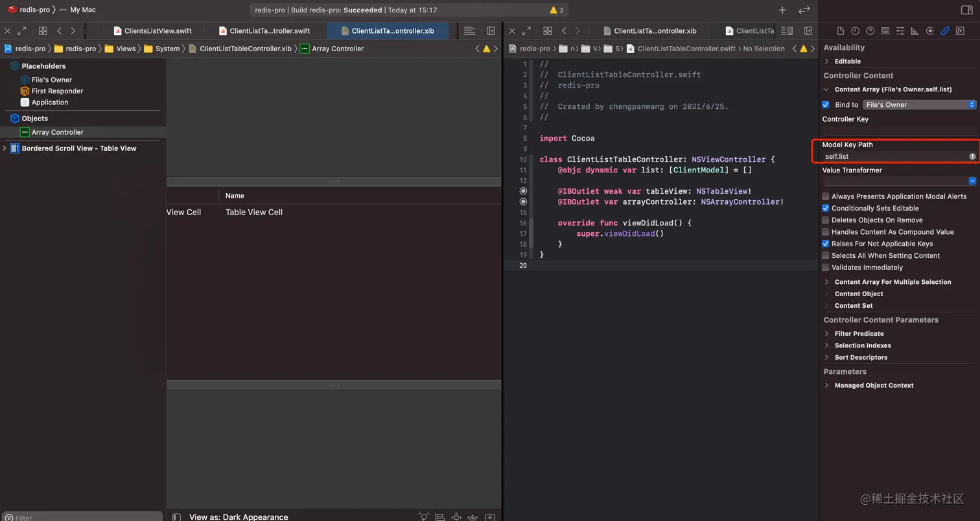Click warning icon in left jump bar
The width and height of the screenshot is (980, 521).
pos(486,49)
